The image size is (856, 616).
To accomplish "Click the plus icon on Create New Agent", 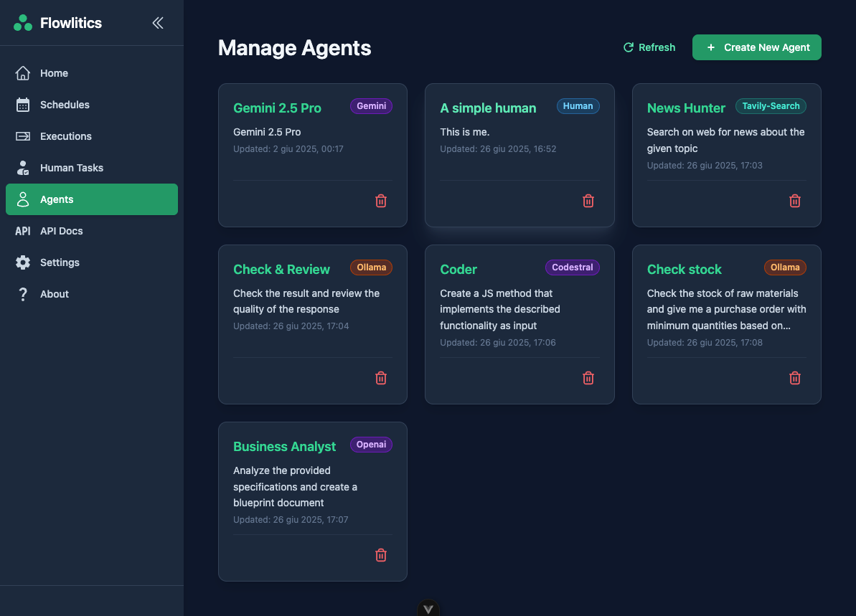I will 711,47.
